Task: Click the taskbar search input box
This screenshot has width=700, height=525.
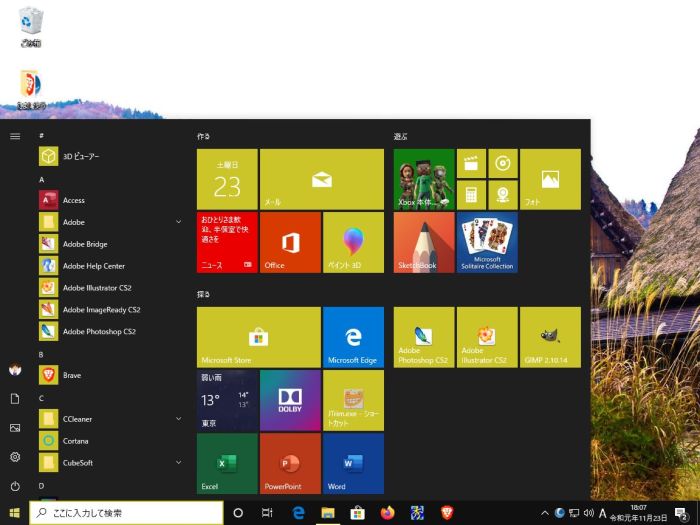Action: tap(125, 513)
